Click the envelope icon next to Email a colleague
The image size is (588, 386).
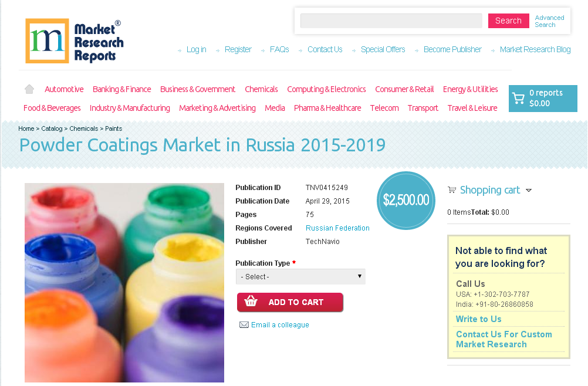(x=244, y=324)
